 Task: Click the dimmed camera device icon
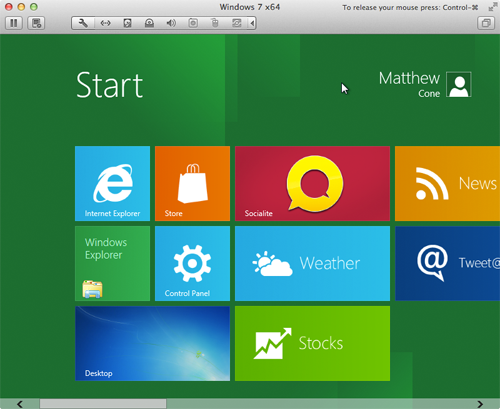[193, 23]
